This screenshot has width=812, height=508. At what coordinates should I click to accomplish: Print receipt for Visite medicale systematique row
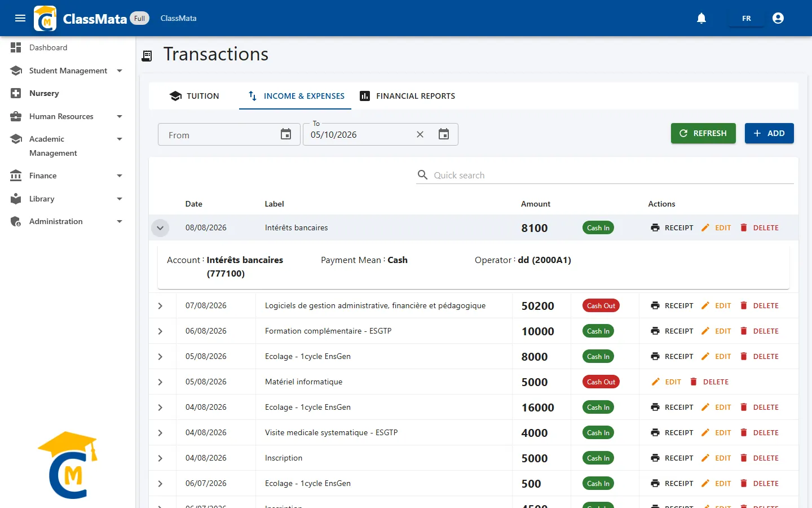[x=672, y=433]
